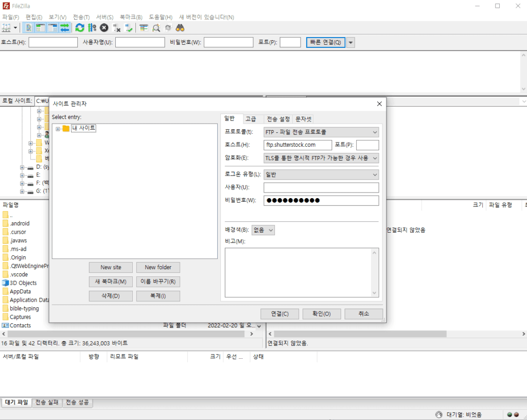The height and width of the screenshot is (420, 527).
Task: Open quick connect history dropdown arrow
Action: click(350, 43)
